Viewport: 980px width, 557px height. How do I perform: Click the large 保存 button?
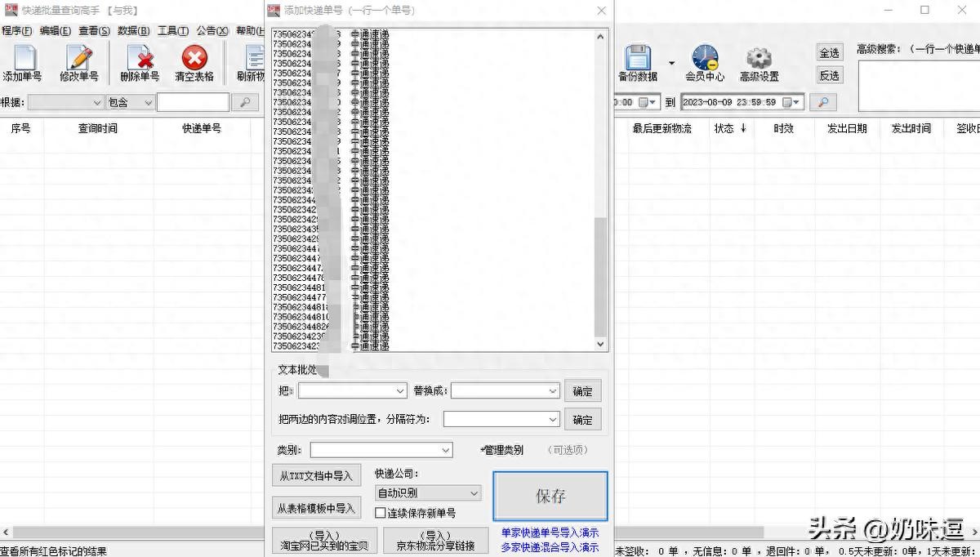(550, 496)
